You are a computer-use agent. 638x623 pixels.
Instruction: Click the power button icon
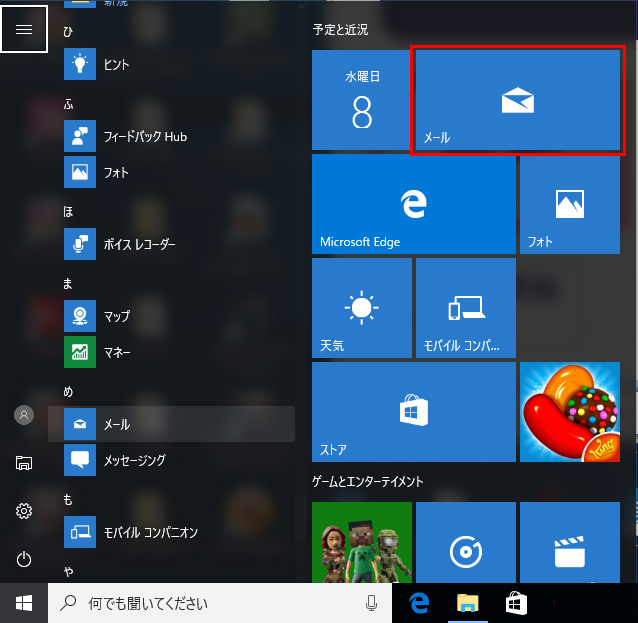tap(24, 559)
